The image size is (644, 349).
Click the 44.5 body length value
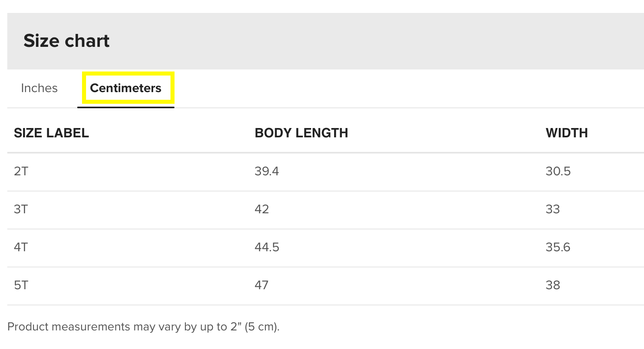(x=267, y=247)
